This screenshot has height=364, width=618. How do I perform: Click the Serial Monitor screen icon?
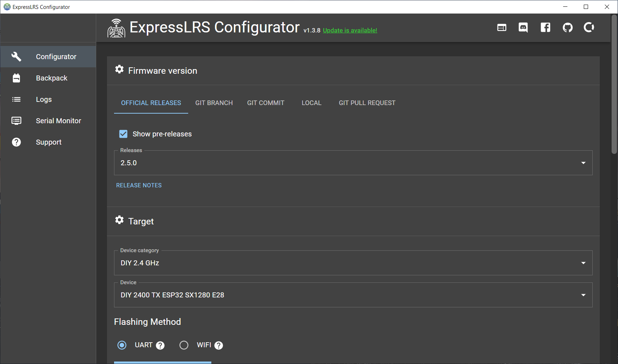tap(16, 121)
